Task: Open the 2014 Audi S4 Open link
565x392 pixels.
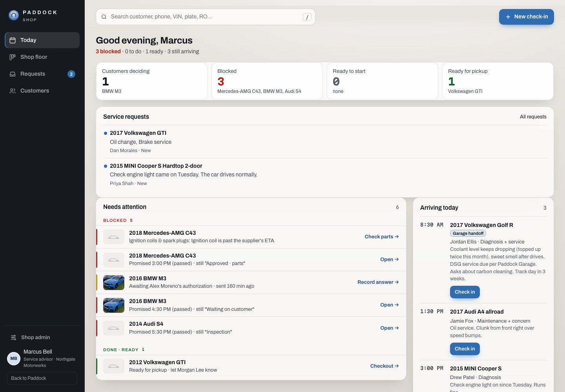Action: (390, 328)
